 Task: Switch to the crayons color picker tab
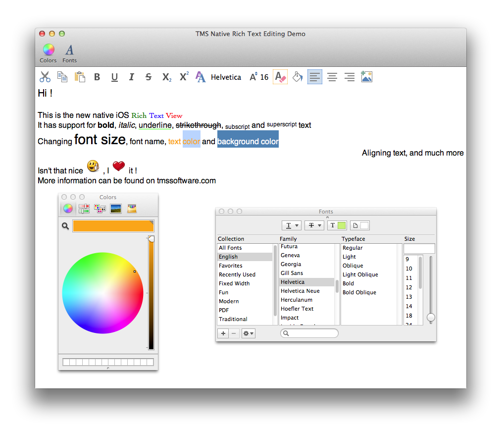pos(132,209)
